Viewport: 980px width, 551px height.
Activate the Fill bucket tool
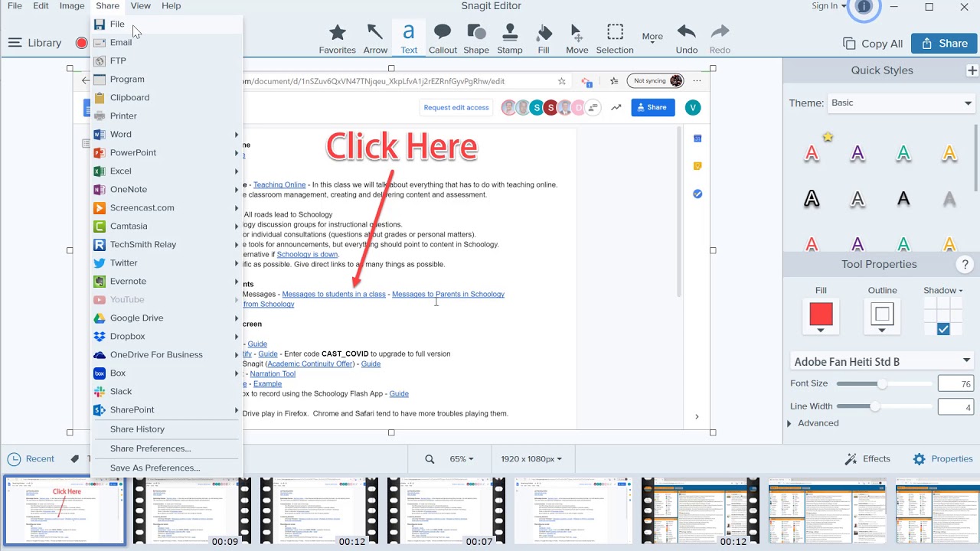click(x=544, y=38)
